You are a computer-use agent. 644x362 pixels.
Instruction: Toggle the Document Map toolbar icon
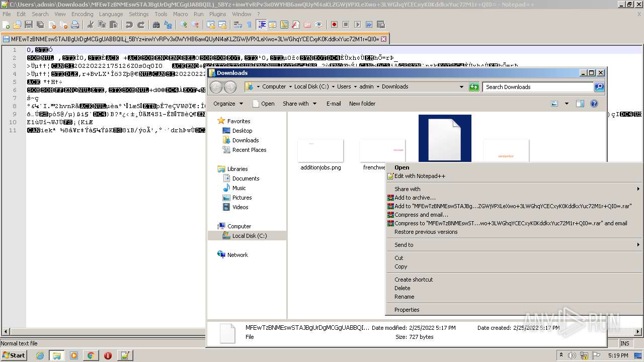284,24
